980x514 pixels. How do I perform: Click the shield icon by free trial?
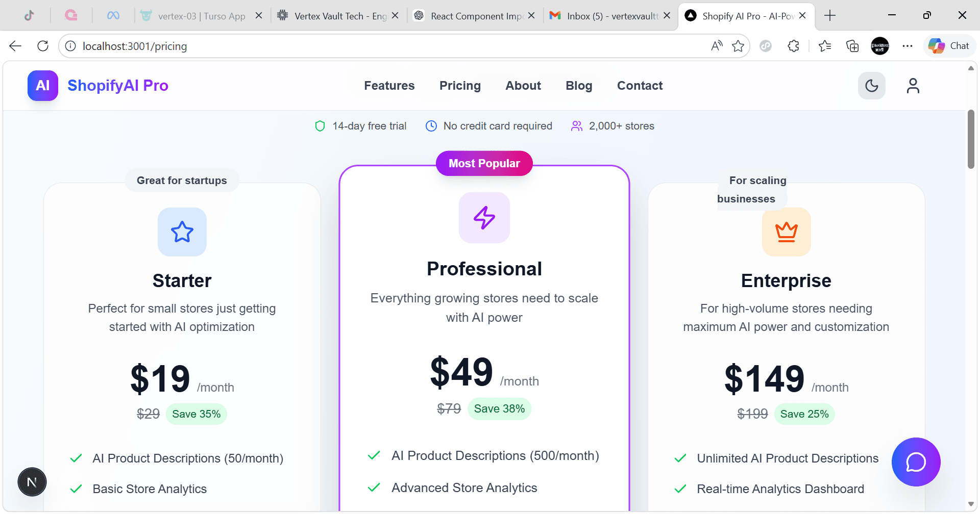[x=320, y=126]
